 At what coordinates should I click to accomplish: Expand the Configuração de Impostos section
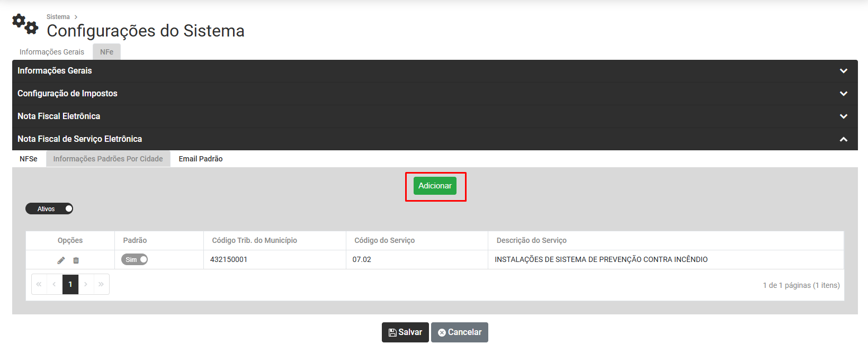point(843,94)
